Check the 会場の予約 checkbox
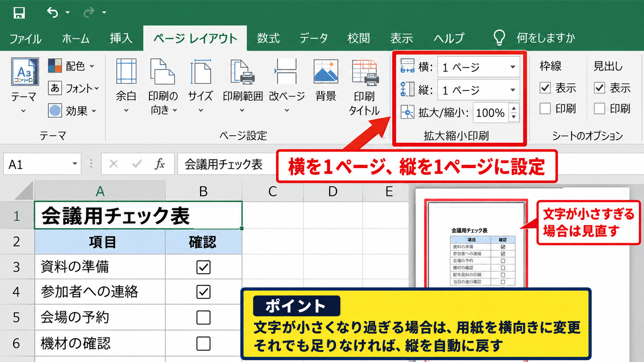 [203, 317]
